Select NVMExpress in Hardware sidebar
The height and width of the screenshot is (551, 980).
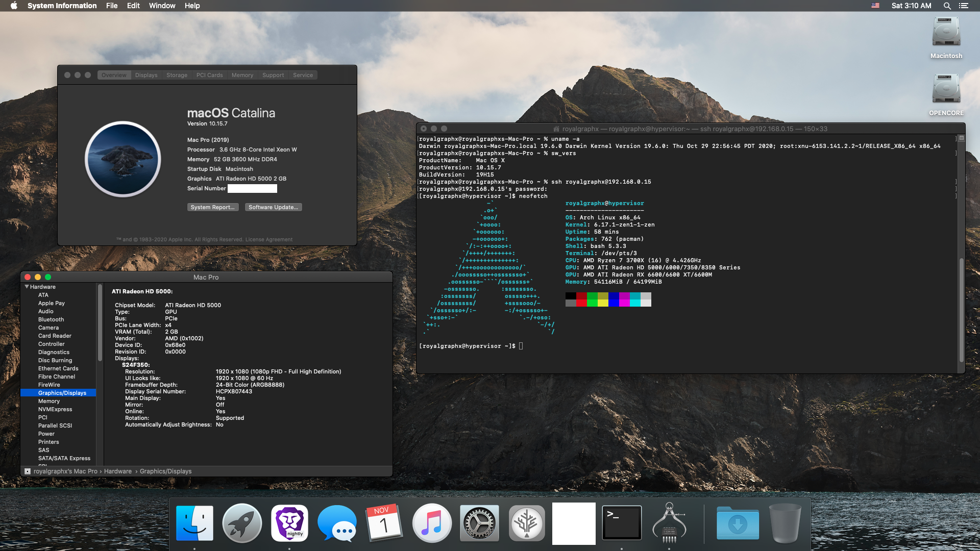[x=55, y=409]
